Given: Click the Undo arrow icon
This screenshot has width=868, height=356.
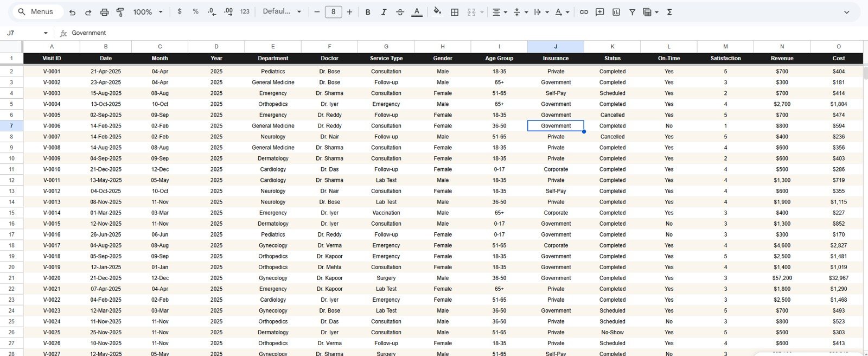Looking at the screenshot, I should point(72,12).
